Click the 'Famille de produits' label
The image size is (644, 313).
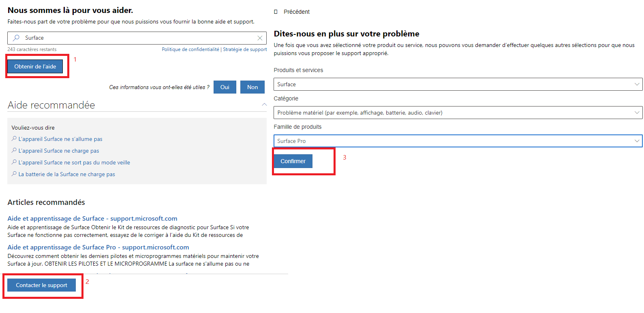[297, 127]
